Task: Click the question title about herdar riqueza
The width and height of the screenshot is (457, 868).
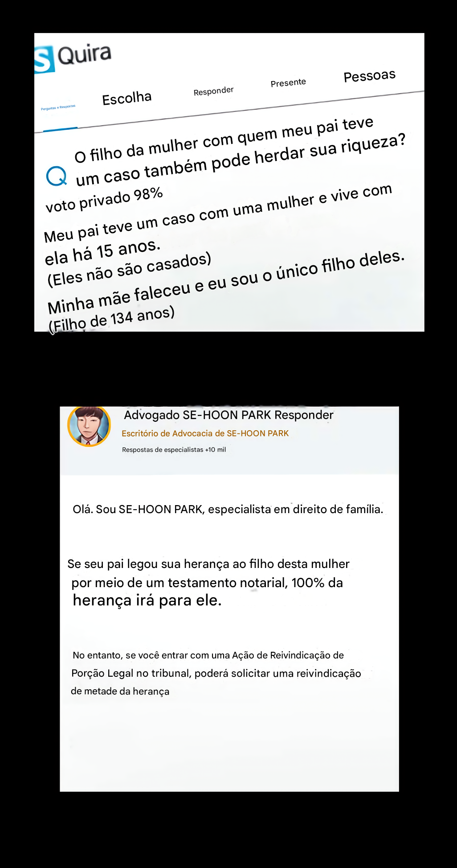Action: click(x=241, y=152)
